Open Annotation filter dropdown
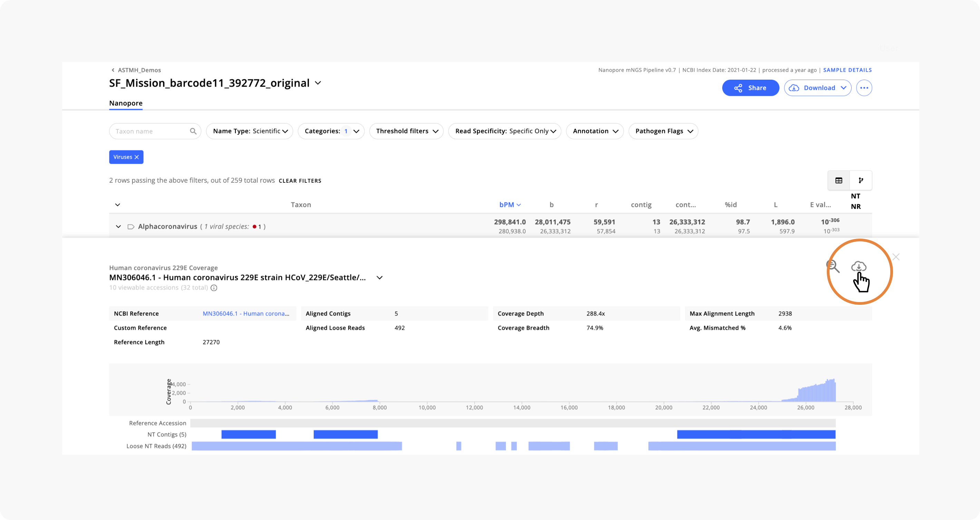The width and height of the screenshot is (980, 520). point(595,131)
